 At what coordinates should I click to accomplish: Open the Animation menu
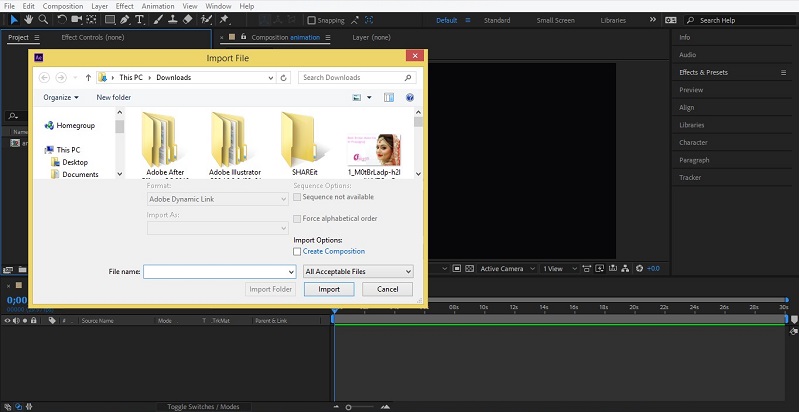tap(156, 6)
